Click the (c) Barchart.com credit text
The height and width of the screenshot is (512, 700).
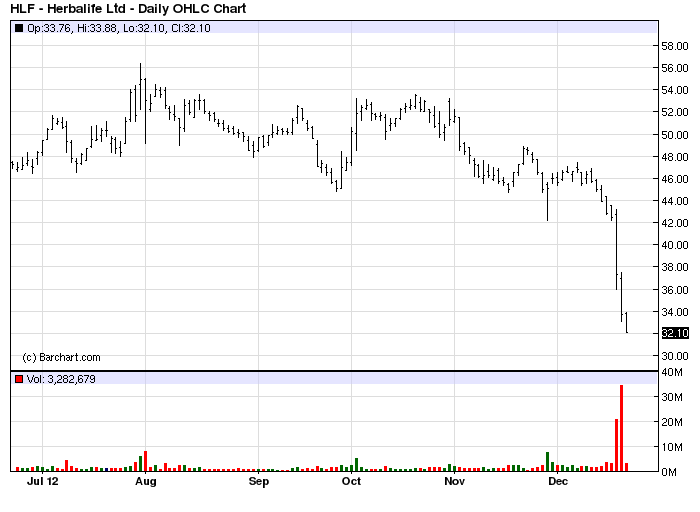(61, 357)
